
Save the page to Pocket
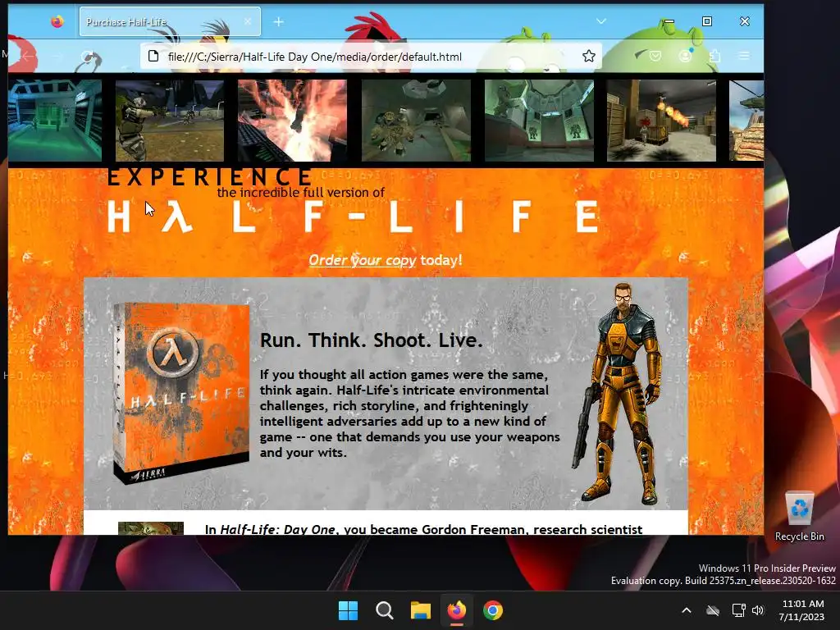coord(655,56)
